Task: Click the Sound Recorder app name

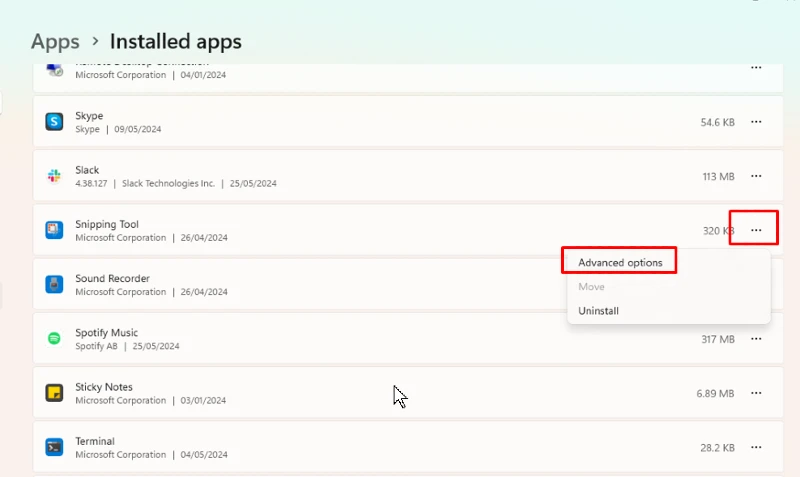Action: click(x=112, y=279)
